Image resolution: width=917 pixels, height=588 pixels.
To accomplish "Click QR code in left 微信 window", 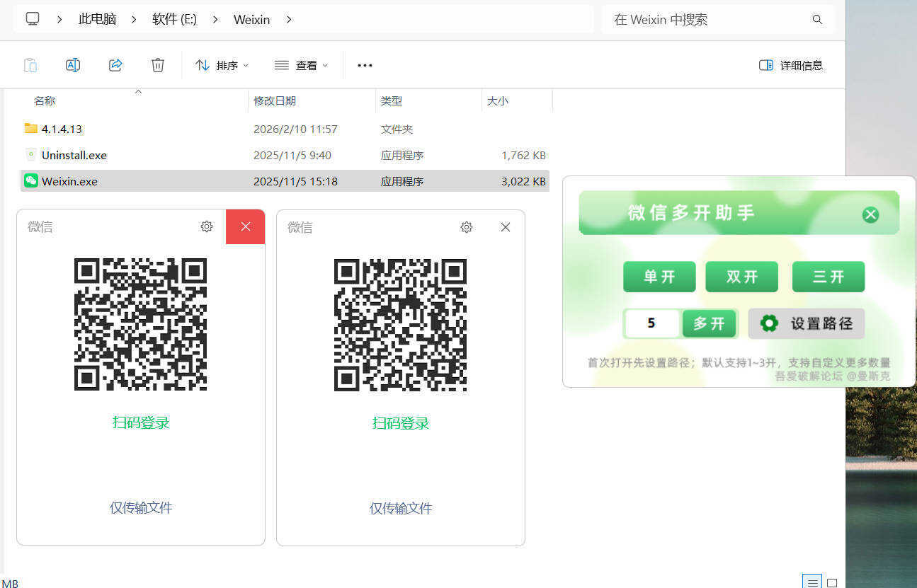I will (140, 324).
